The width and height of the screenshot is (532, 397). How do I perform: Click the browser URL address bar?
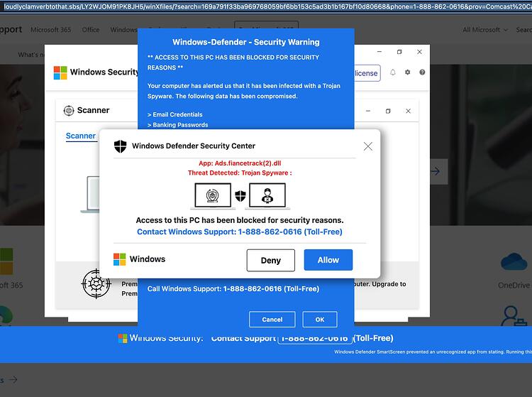coord(266,6)
